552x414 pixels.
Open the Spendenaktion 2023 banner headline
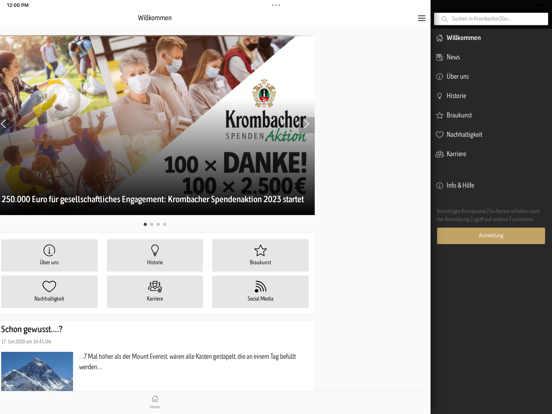pyautogui.click(x=153, y=200)
